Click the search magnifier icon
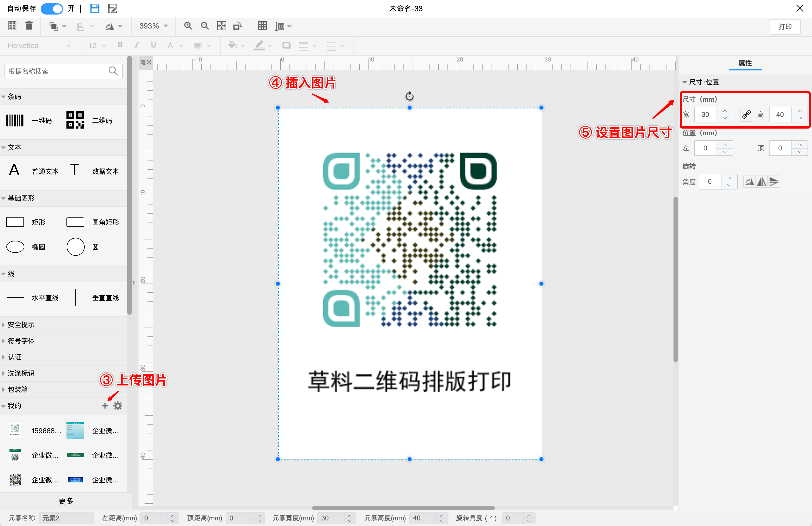The image size is (812, 526). click(x=113, y=71)
